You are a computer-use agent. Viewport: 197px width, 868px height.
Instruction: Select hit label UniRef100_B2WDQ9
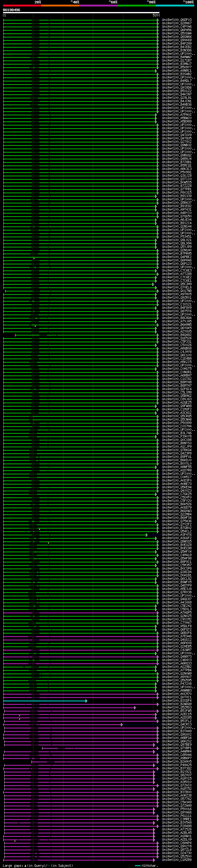177,704
